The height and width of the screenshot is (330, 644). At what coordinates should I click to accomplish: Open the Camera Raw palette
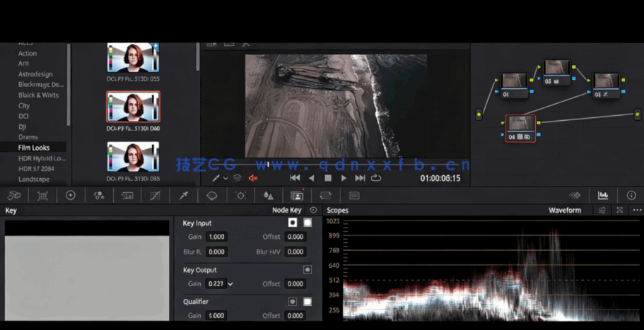coord(14,195)
